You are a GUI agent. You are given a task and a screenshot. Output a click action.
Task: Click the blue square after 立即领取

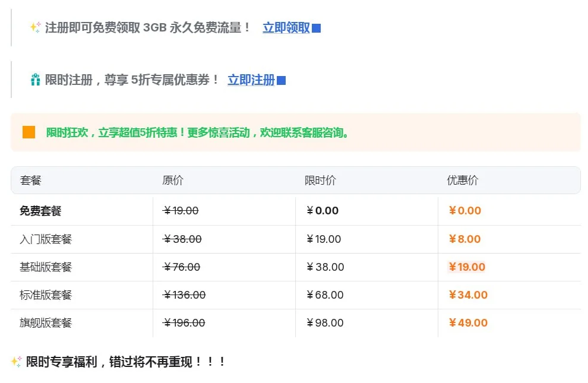[315, 28]
